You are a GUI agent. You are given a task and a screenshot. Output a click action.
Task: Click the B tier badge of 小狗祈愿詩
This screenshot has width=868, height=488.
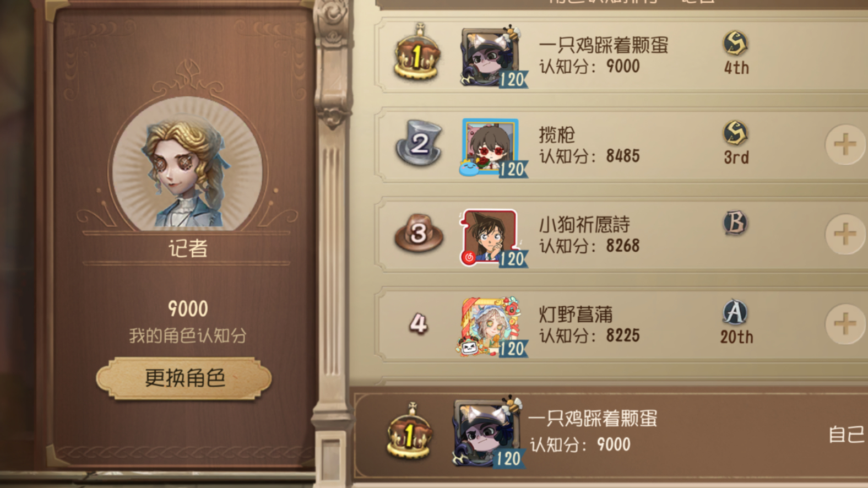click(735, 223)
